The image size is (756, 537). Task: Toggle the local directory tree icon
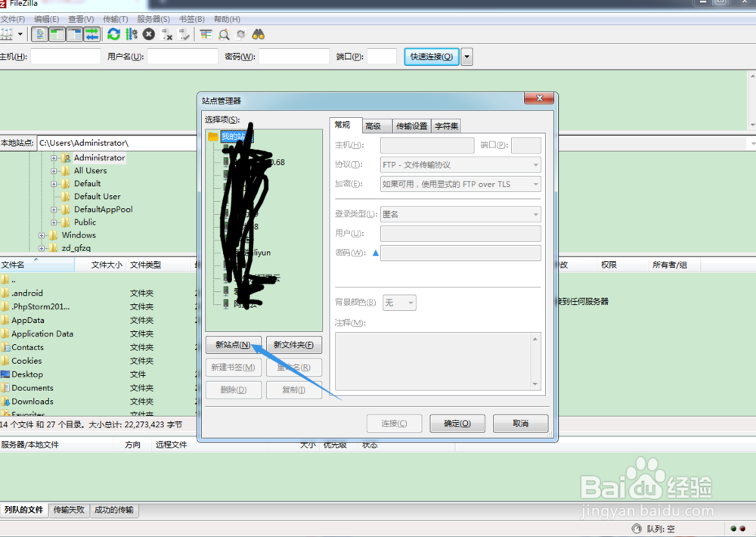pos(57,34)
